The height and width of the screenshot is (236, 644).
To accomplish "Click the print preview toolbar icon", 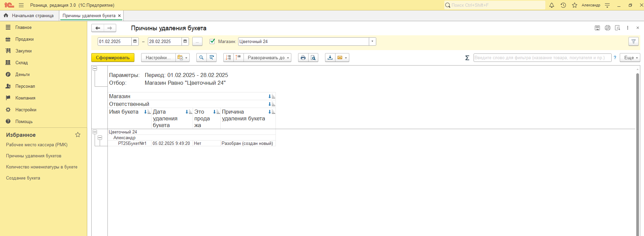I will (x=313, y=57).
